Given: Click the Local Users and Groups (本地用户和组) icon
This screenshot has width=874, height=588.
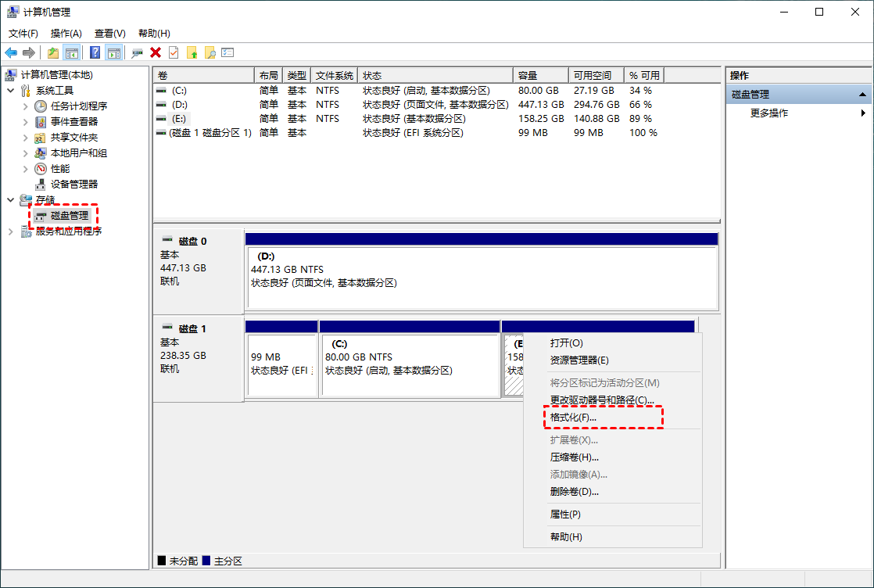Looking at the screenshot, I should [41, 152].
